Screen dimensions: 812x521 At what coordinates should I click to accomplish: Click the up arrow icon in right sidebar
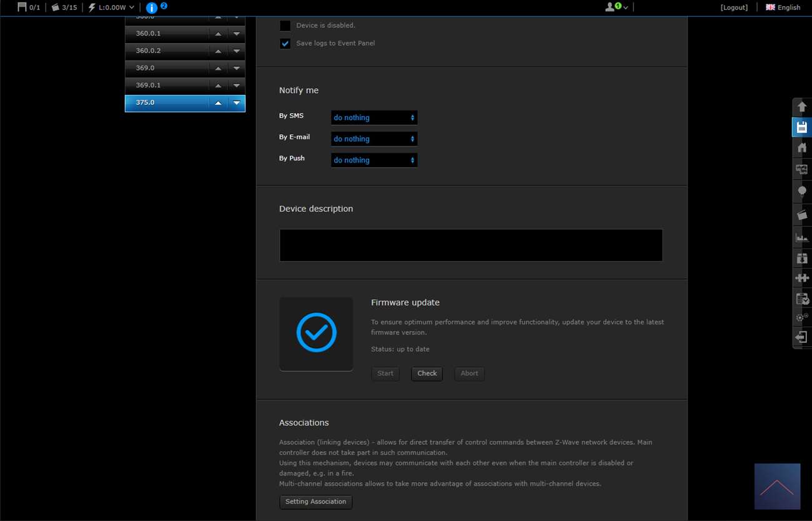[x=802, y=107]
